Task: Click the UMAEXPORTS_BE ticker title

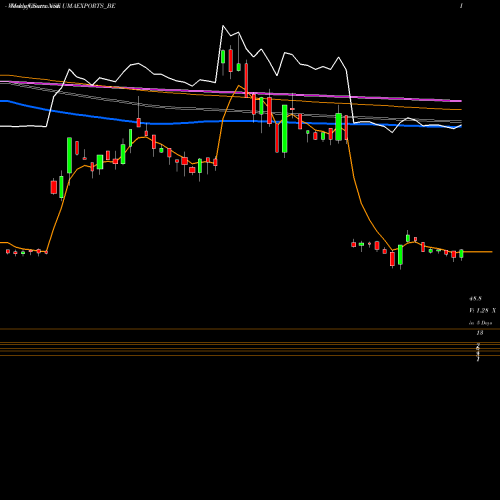Action: pyautogui.click(x=89, y=6)
